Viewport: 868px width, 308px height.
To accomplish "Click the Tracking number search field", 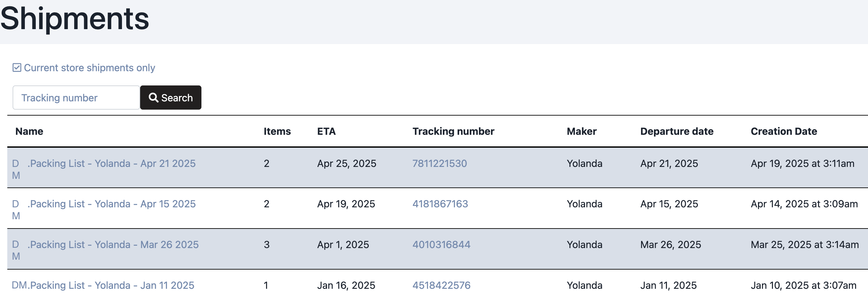I will (76, 98).
